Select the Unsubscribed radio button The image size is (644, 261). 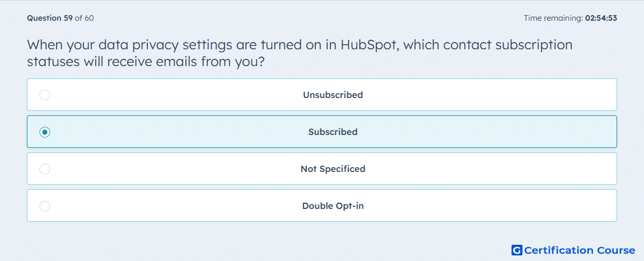click(45, 95)
